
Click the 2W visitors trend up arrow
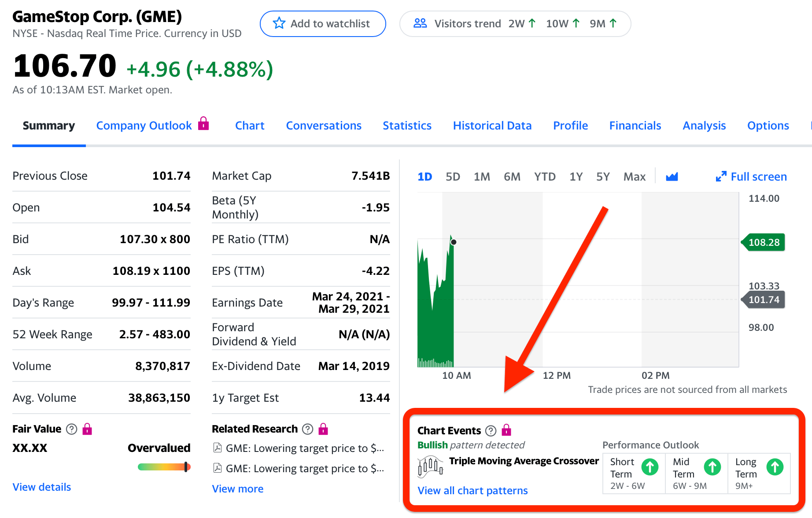pyautogui.click(x=532, y=23)
